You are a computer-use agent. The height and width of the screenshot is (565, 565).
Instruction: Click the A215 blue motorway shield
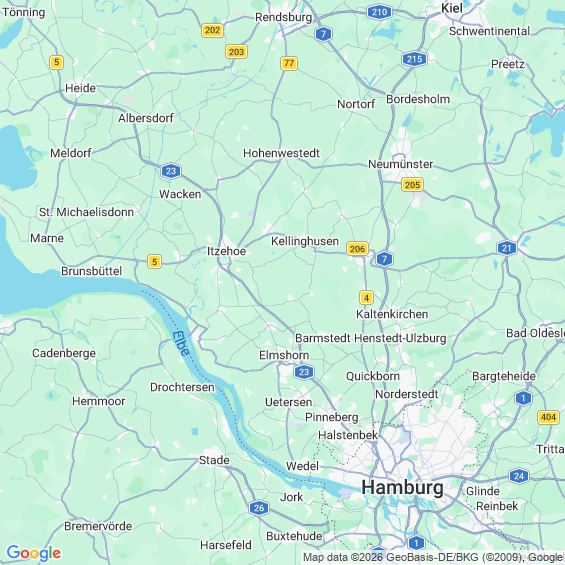414,59
